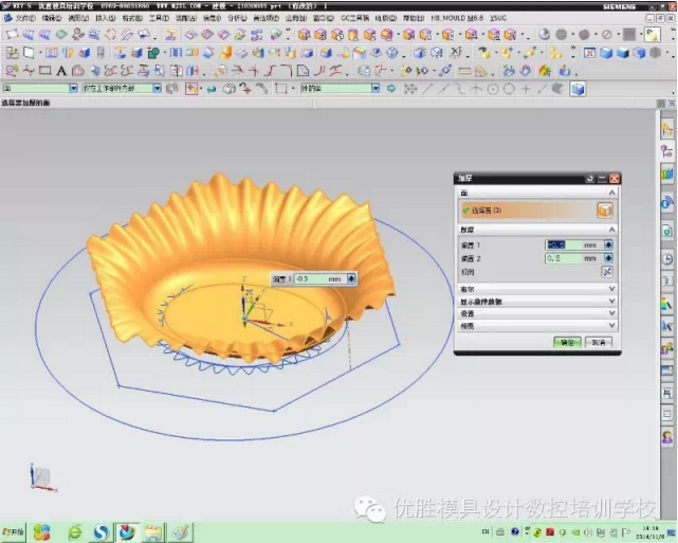Click the Sogou browser icon in the taskbar
Viewport: 678px width, 543px height.
coord(102,532)
